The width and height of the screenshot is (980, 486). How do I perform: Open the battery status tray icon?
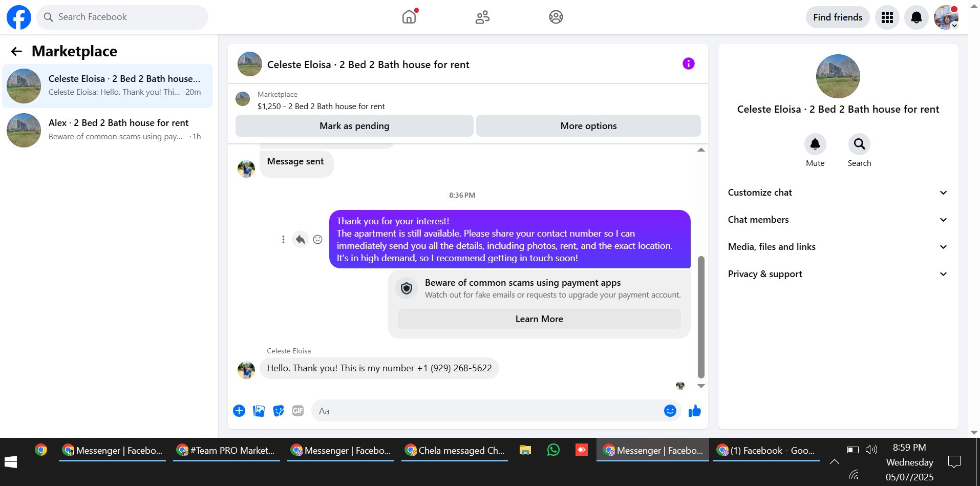[853, 450]
